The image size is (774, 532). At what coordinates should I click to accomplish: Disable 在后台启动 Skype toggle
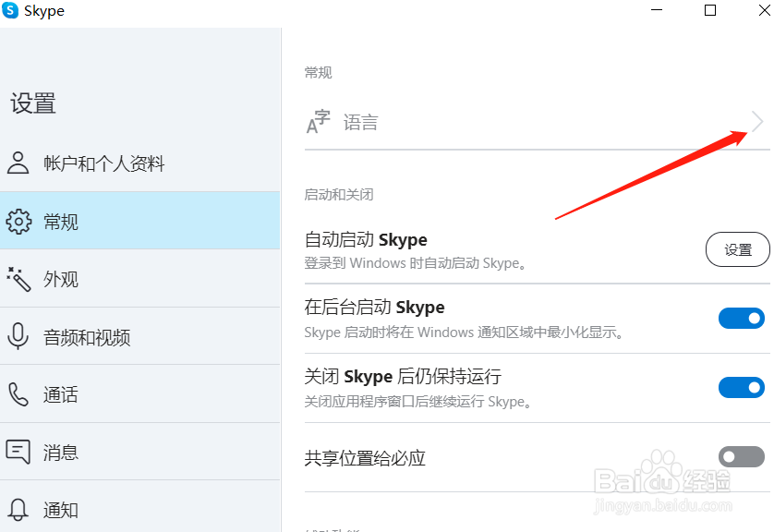(741, 319)
